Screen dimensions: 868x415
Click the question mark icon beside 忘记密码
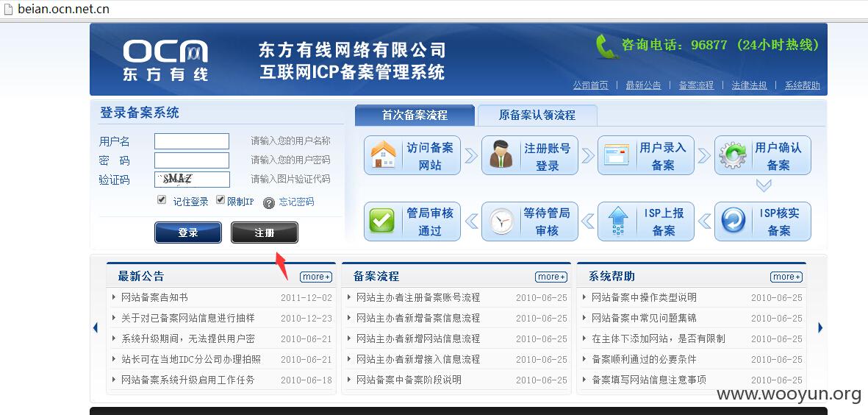269,203
